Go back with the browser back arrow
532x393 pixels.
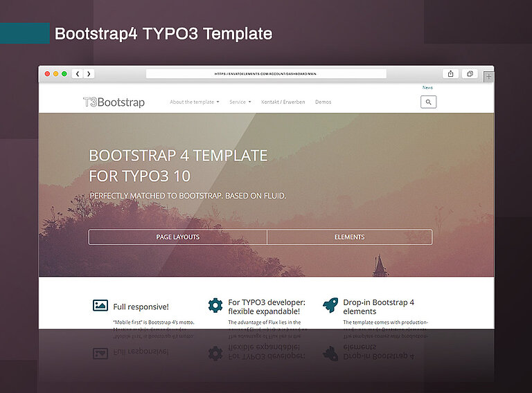pyautogui.click(x=78, y=74)
